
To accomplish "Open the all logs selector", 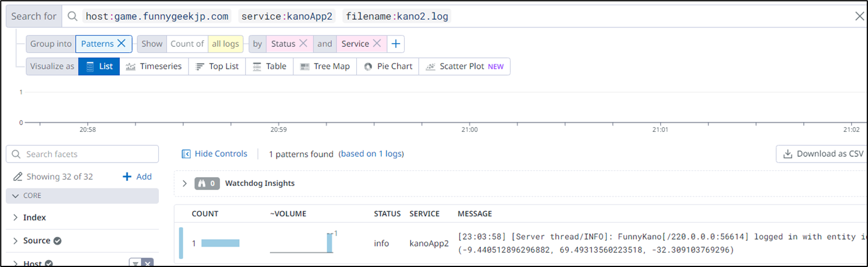I will coord(225,44).
